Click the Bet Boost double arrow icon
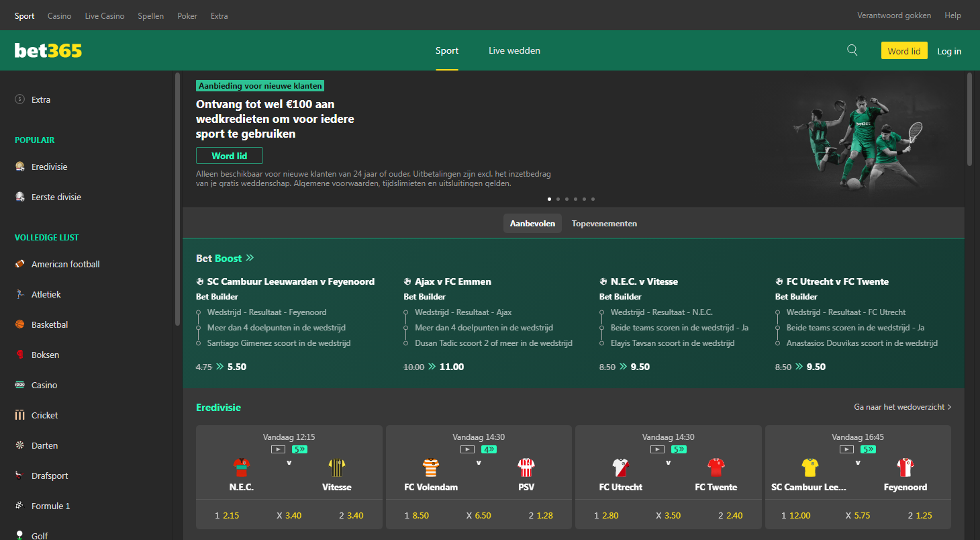Viewport: 980px width, 540px height. click(250, 258)
